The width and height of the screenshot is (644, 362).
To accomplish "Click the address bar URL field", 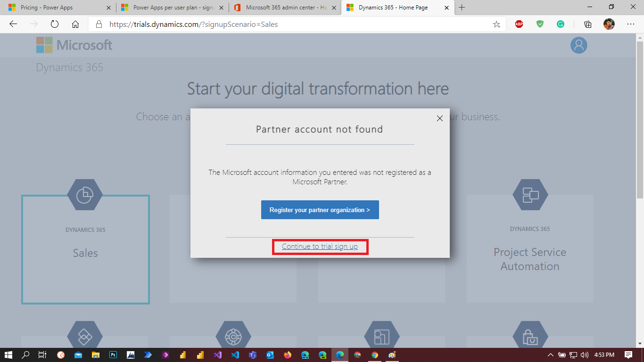I will (292, 25).
